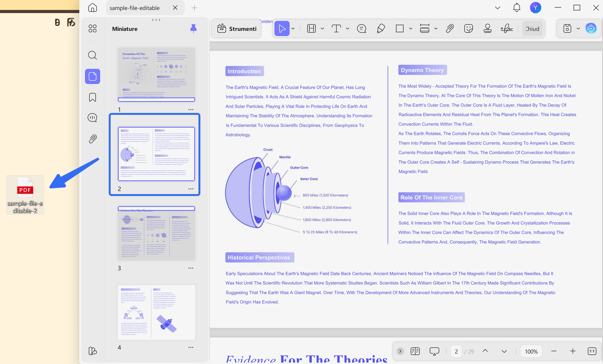Go to next page with down arrow
The height and width of the screenshot is (364, 603).
pyautogui.click(x=504, y=351)
